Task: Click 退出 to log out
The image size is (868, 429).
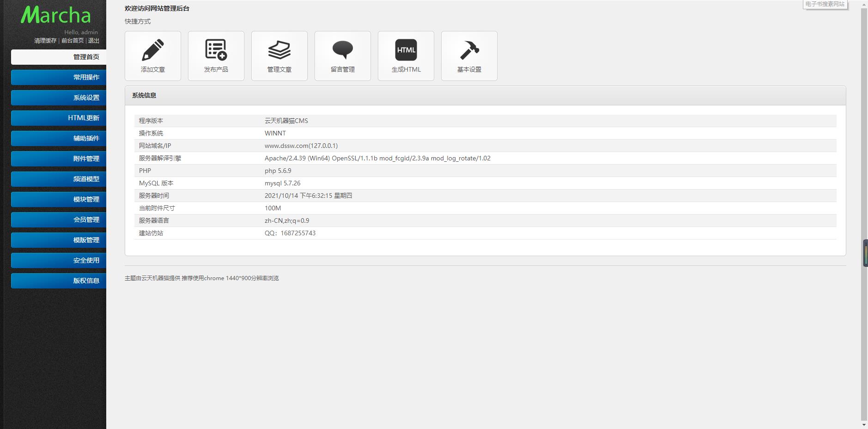Action: point(94,41)
